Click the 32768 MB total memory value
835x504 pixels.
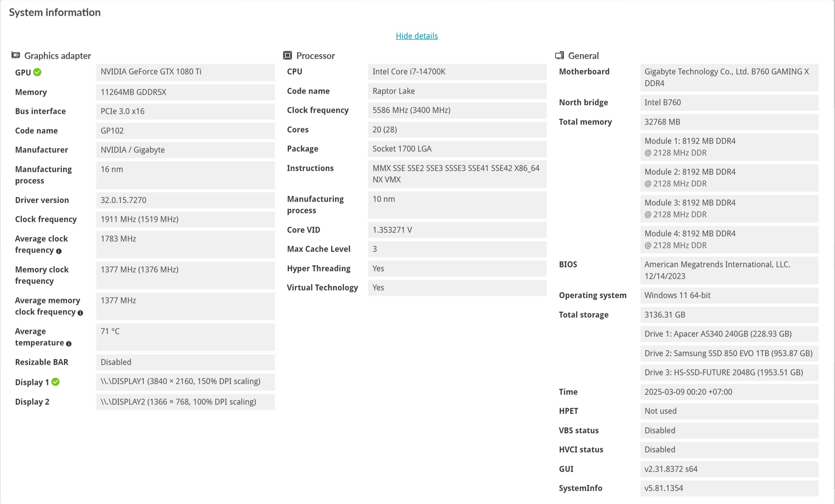pyautogui.click(x=729, y=122)
